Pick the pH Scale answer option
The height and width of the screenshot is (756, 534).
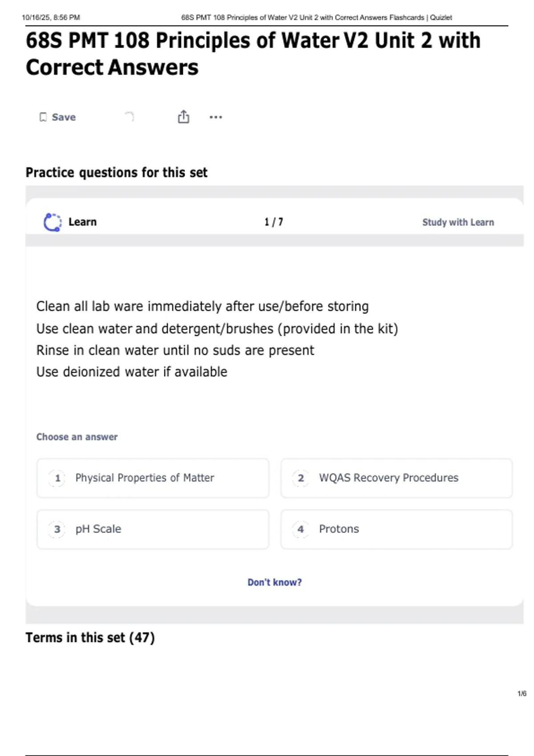(x=153, y=529)
